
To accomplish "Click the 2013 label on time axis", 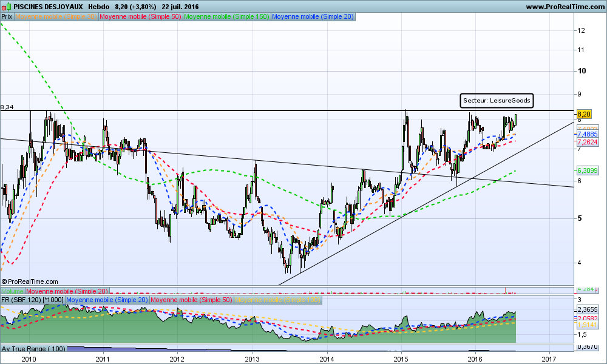I will (253, 359).
